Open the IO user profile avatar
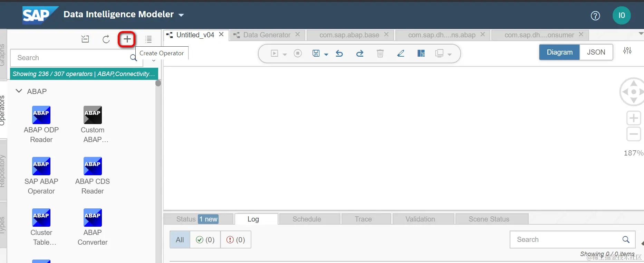The image size is (644, 263). (x=622, y=16)
